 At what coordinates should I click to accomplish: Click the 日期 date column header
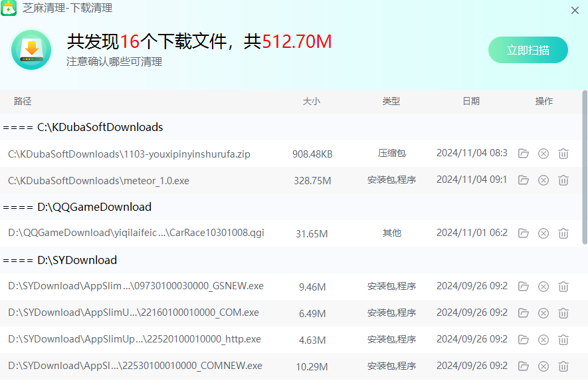[x=471, y=101]
